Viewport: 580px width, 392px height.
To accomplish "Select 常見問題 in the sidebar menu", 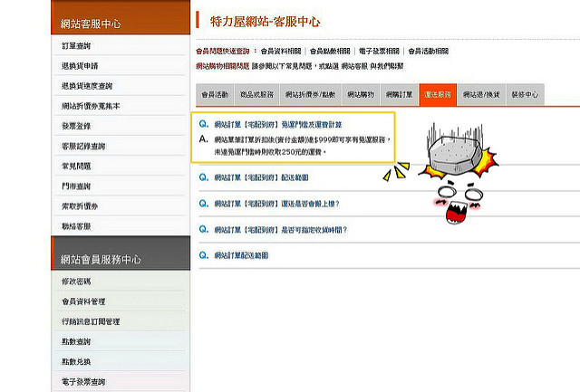I will click(76, 166).
